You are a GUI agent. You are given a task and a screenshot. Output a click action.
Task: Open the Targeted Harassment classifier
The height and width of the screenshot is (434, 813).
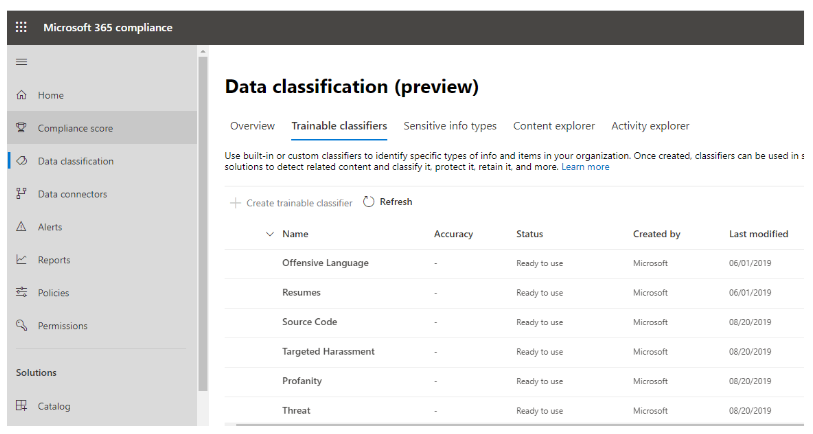(x=328, y=352)
